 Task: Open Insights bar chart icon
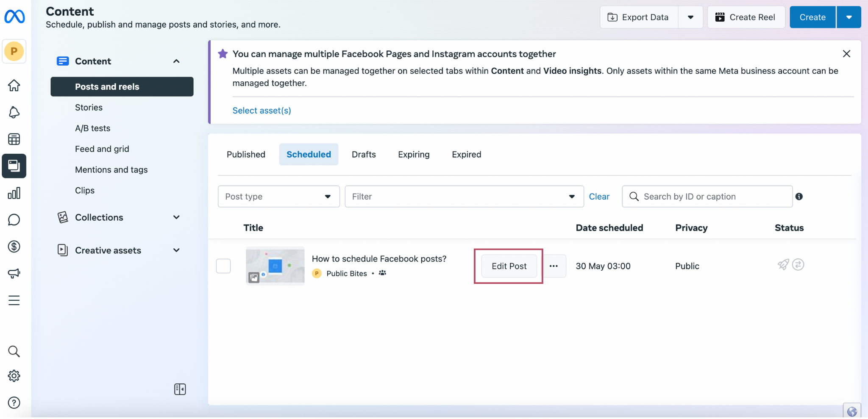[x=14, y=193]
